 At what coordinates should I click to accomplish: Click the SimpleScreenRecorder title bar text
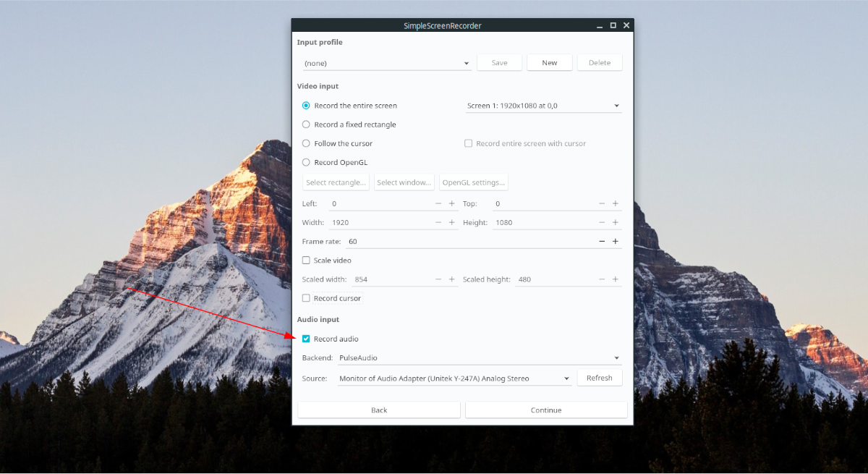click(443, 26)
